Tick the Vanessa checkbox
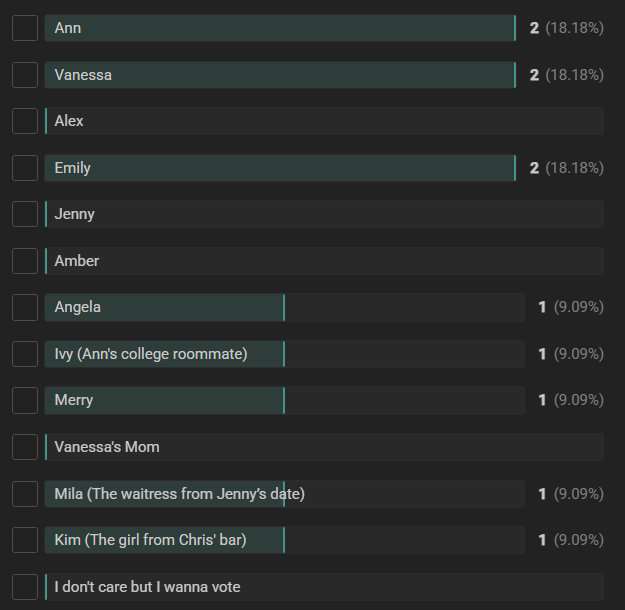This screenshot has width=625, height=610. (x=25, y=75)
